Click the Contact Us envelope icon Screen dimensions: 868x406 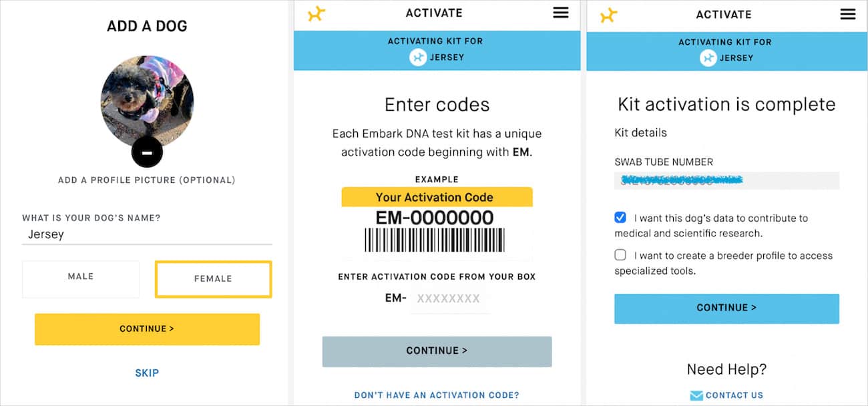click(696, 395)
